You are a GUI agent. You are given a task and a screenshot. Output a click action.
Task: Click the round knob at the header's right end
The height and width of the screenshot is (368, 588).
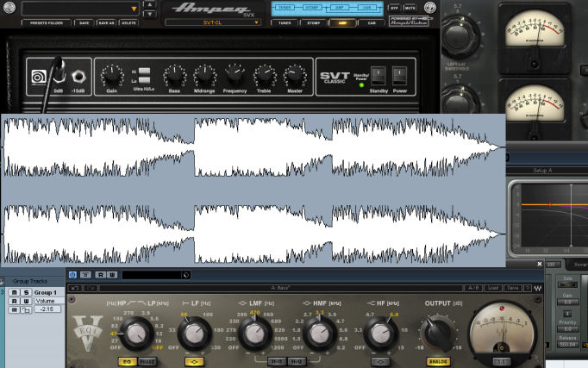coord(429,7)
